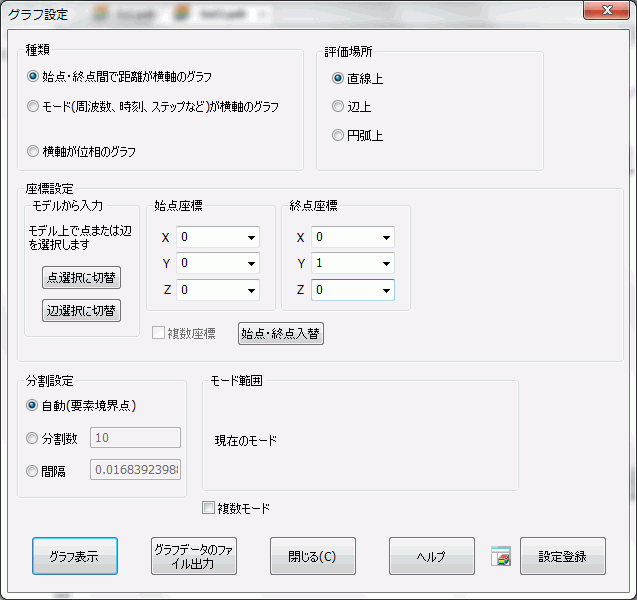Screen dimensions: 637x600
Task: Choose 辺上 evaluation location
Action: (338, 106)
